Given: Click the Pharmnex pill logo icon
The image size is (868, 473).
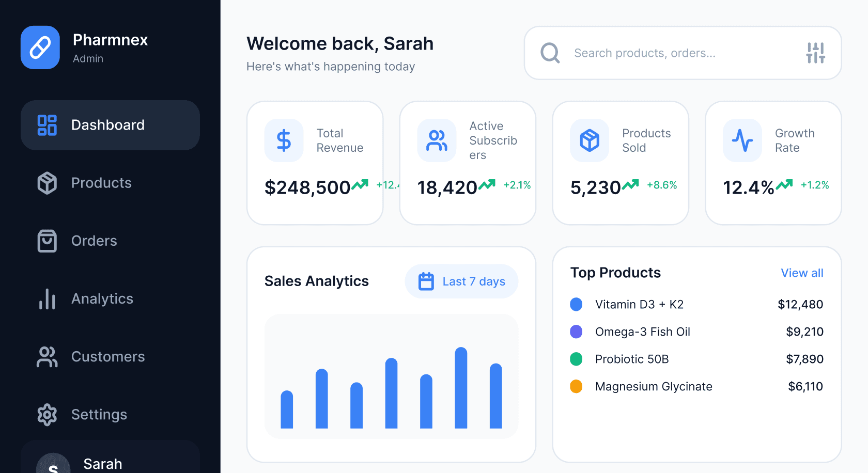Looking at the screenshot, I should click(40, 48).
